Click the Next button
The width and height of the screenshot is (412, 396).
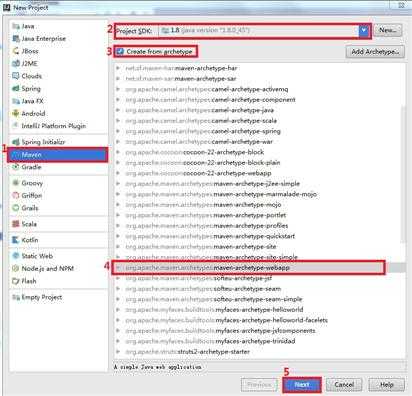(302, 385)
